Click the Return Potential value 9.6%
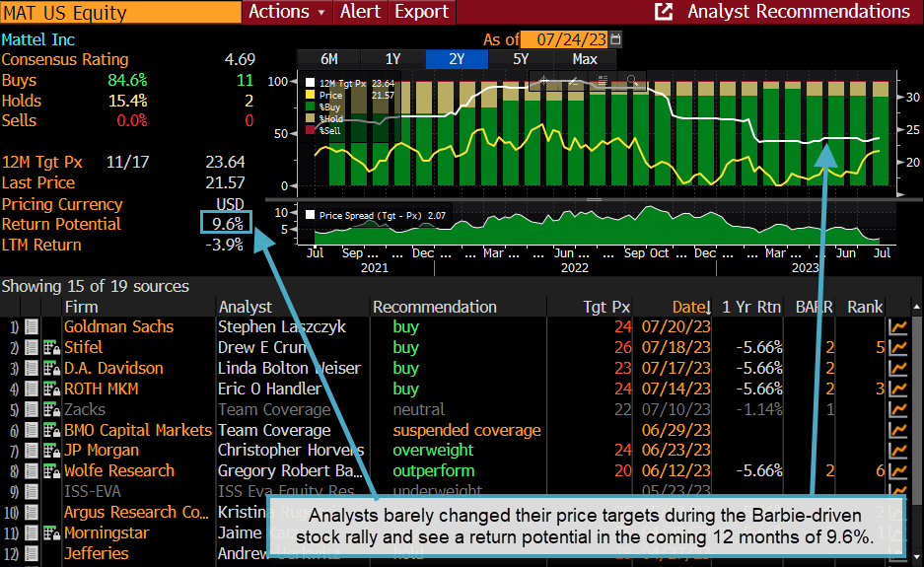 pyautogui.click(x=228, y=224)
